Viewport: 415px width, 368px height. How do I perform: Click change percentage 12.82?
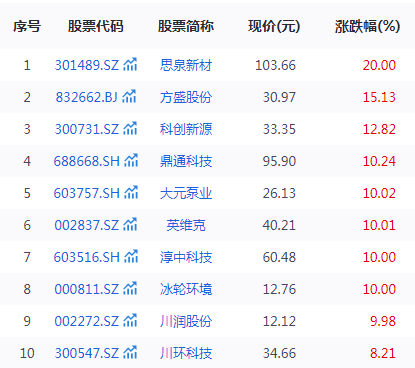[x=379, y=129]
